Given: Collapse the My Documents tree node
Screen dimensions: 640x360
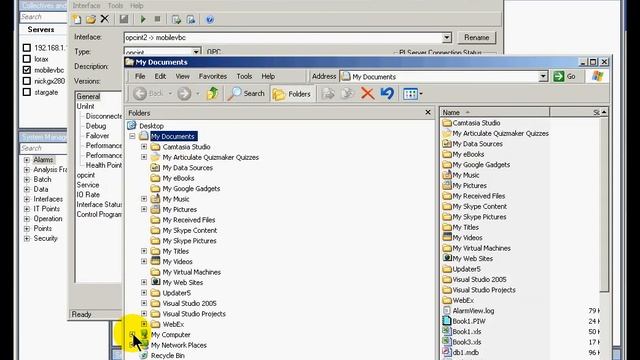Looking at the screenshot, I should (132, 136).
